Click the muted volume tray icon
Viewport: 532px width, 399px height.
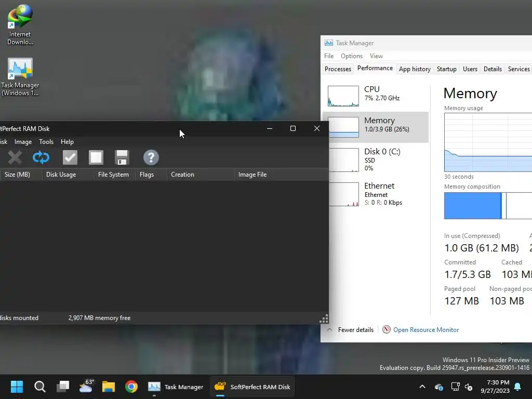tap(469, 387)
